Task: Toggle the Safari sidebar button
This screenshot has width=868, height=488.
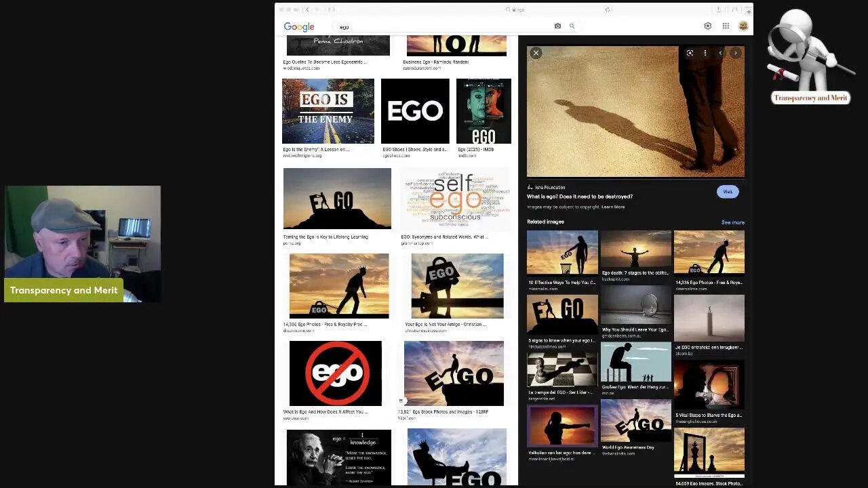Action: tap(332, 9)
